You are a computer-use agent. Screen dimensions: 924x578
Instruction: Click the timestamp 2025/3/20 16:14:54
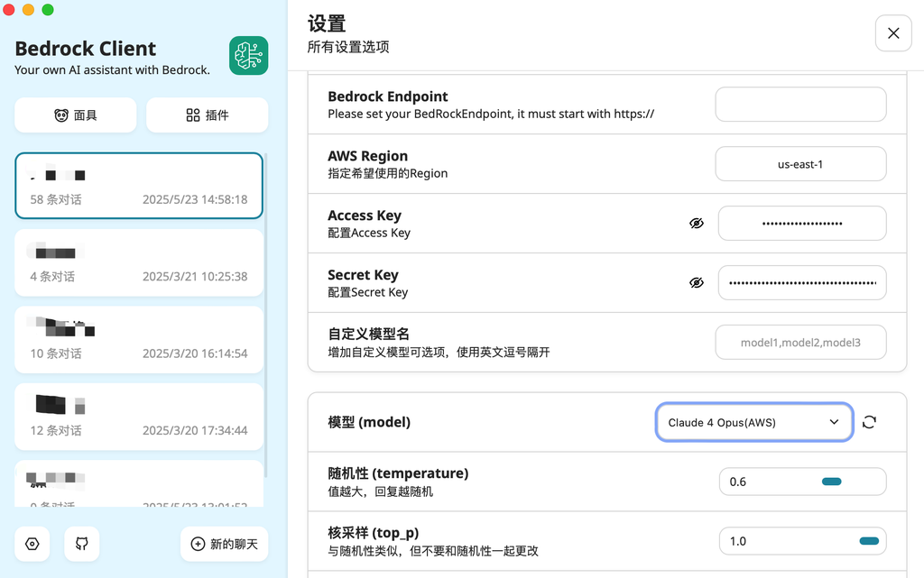click(x=195, y=353)
